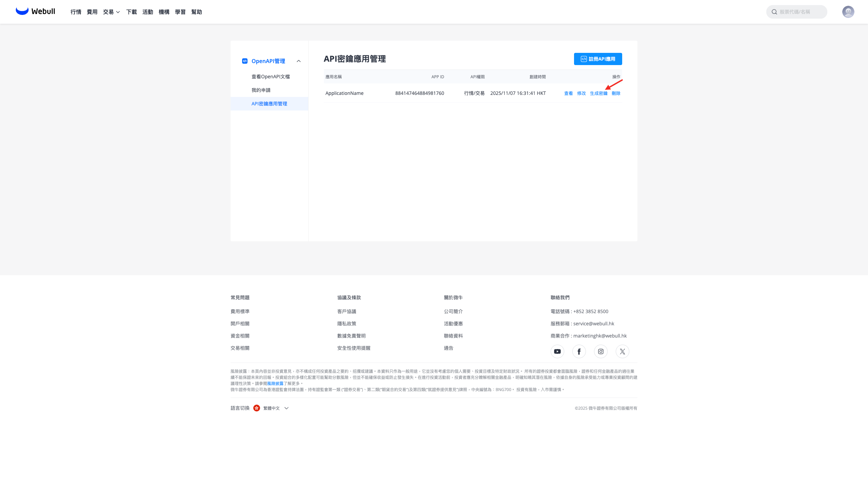Open the user avatar profile icon
This screenshot has height=488, width=868.
(x=848, y=12)
